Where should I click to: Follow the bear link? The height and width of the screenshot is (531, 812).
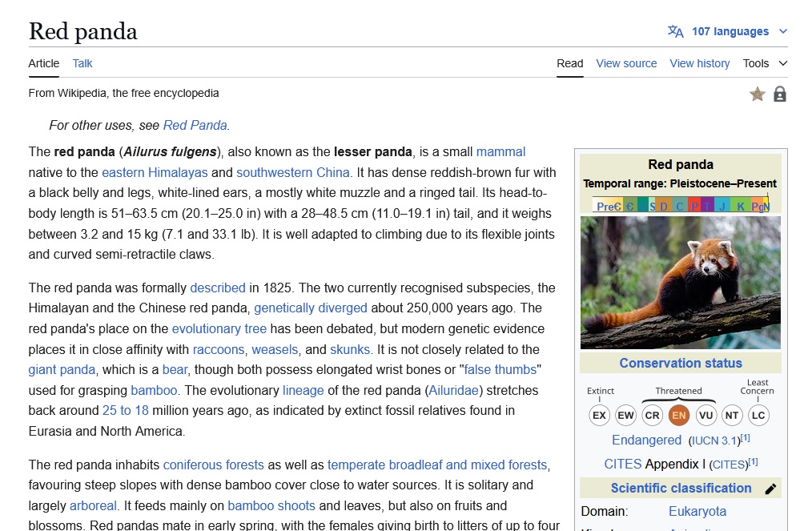tap(175, 370)
